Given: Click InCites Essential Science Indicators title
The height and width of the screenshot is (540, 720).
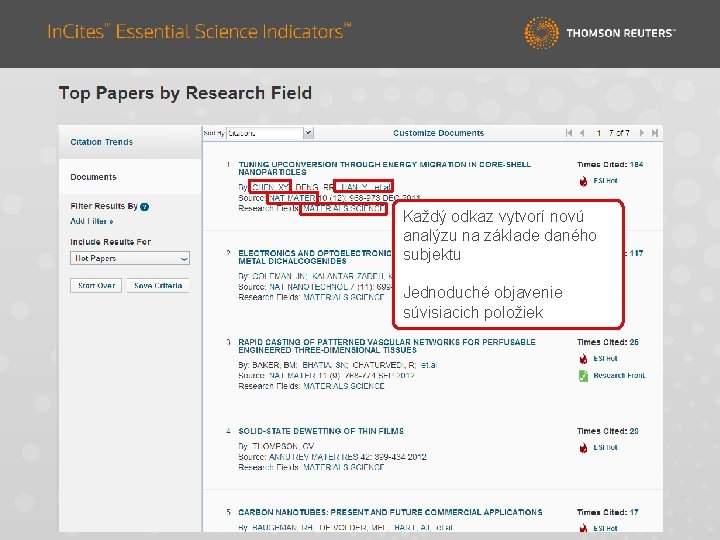Looking at the screenshot, I should coord(199,31).
